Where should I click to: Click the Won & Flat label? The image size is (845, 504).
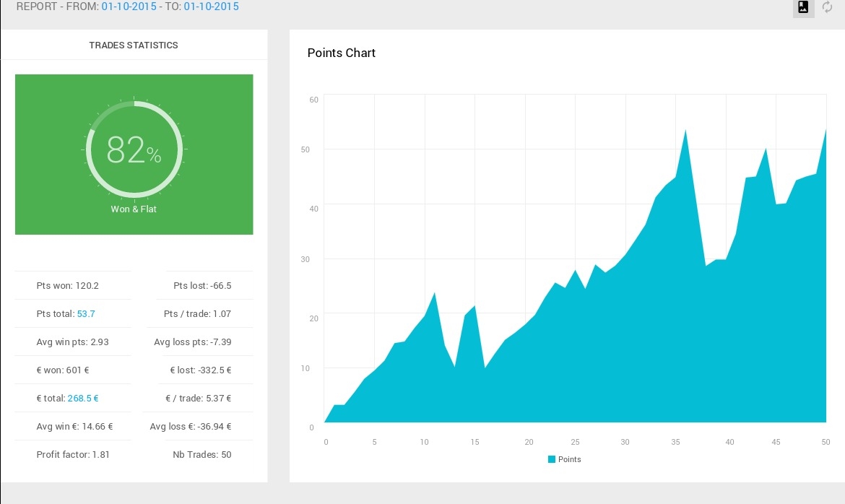[134, 209]
